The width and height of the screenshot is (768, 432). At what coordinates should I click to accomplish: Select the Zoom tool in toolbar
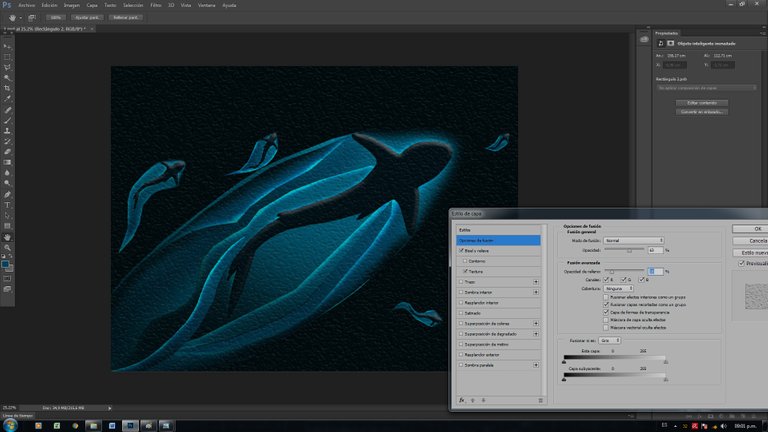8,246
